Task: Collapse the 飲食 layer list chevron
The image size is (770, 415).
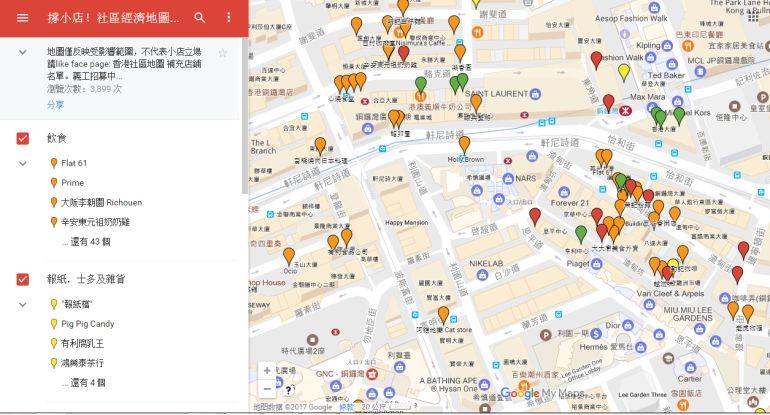Action: (23, 164)
